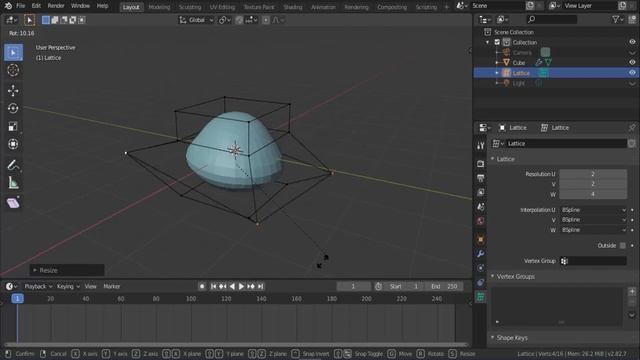Image resolution: width=640 pixels, height=360 pixels.
Task: Open the Output properties tab
Action: click(x=480, y=178)
